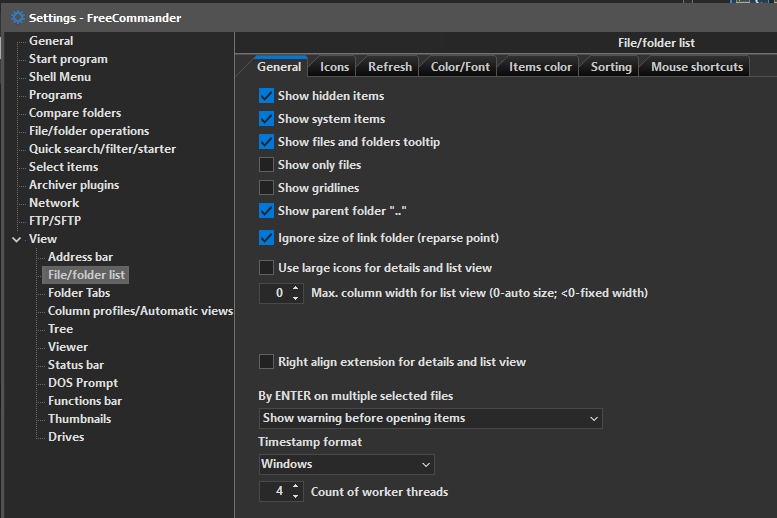Open FTP/SFTP settings category
Viewport: 777px width, 518px height.
pyautogui.click(x=55, y=221)
